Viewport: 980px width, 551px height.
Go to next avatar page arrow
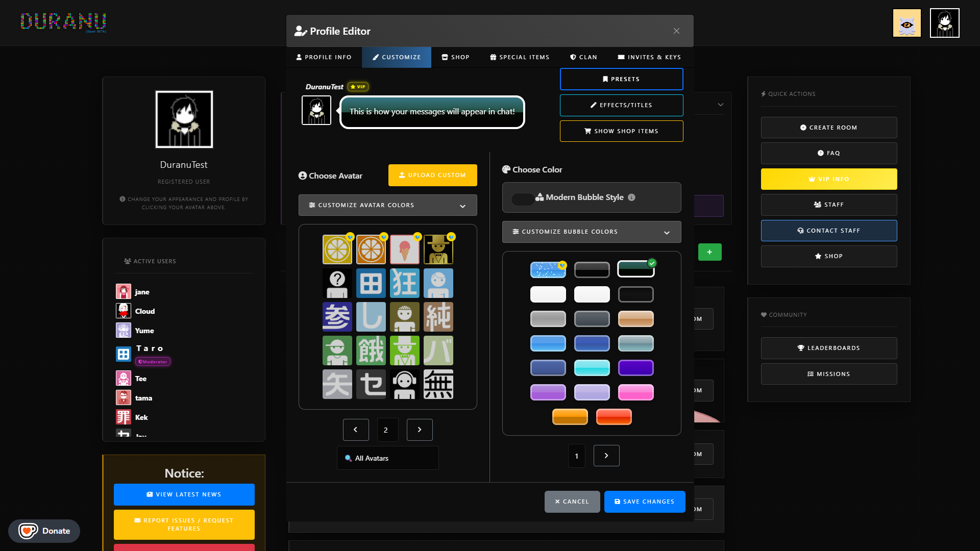420,430
